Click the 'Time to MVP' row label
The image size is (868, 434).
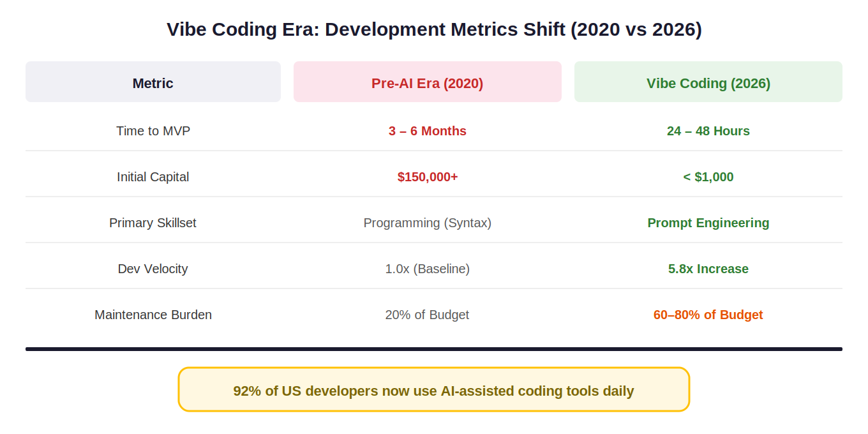pos(153,131)
